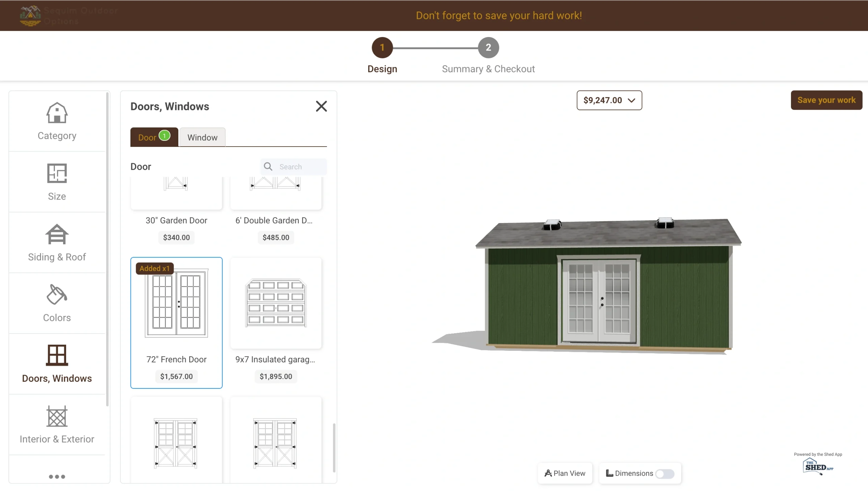The width and height of the screenshot is (868, 491).
Task: Click the door list scrollbar
Action: pos(334,447)
